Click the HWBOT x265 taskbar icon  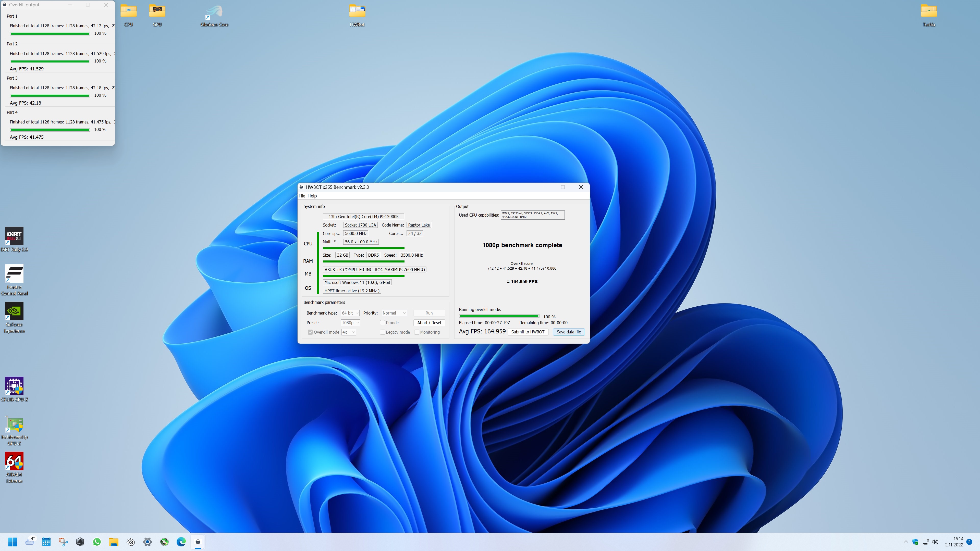pyautogui.click(x=198, y=542)
